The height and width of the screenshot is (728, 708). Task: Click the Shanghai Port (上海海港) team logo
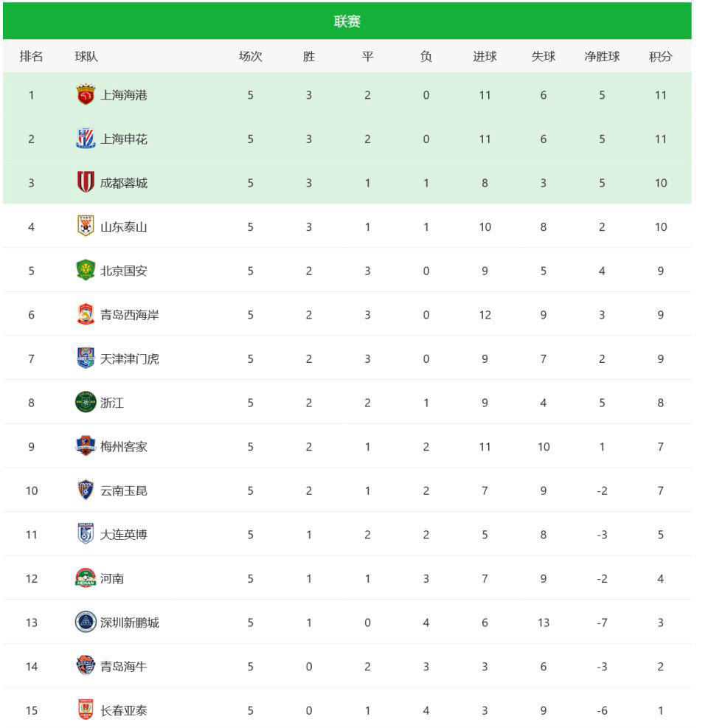86,94
